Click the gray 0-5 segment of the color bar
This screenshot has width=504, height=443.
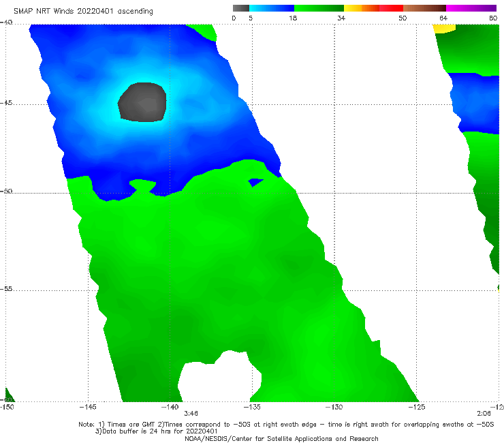[x=241, y=8]
